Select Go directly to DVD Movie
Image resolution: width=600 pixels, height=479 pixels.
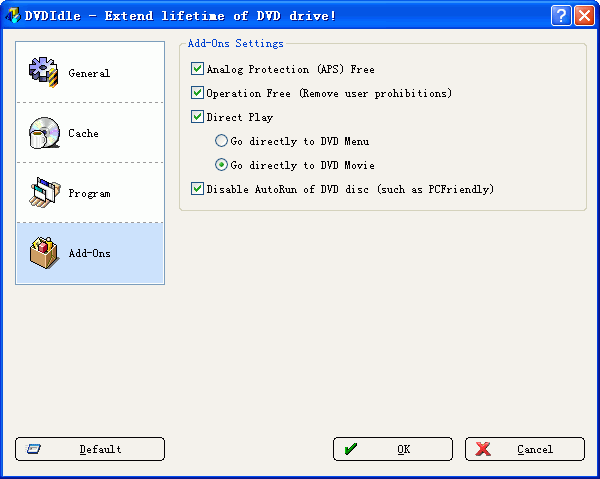(221, 165)
